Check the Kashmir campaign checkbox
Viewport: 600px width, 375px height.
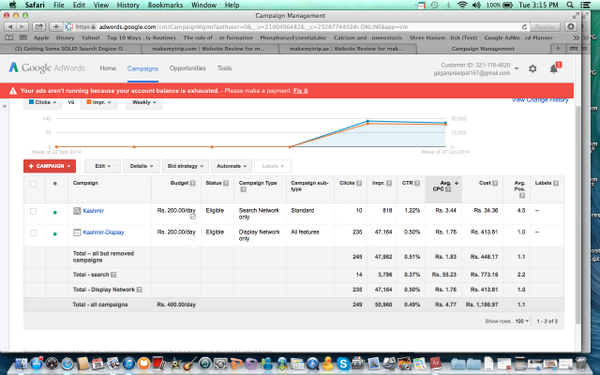[x=33, y=211]
